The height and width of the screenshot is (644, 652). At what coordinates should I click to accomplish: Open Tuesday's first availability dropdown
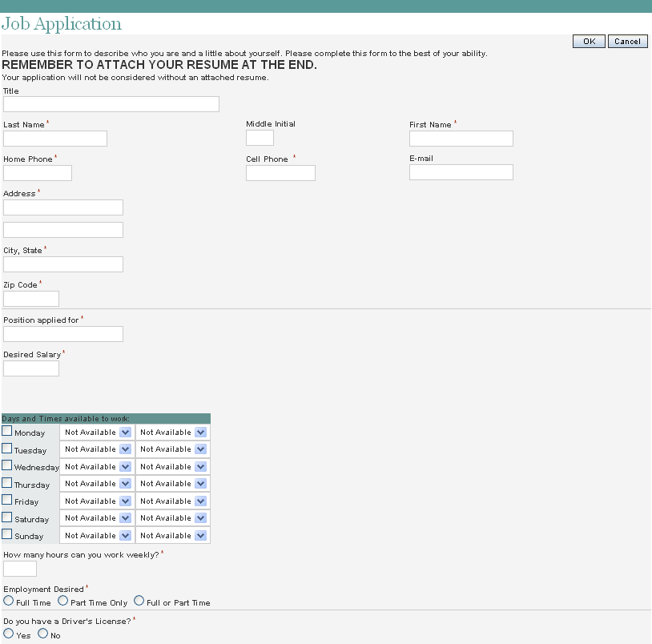(x=97, y=449)
